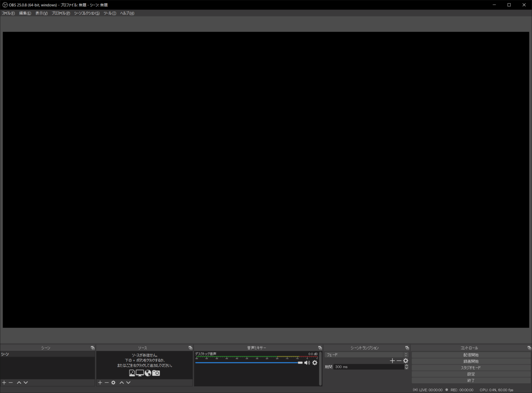Move the source up with the arrow

click(121, 382)
